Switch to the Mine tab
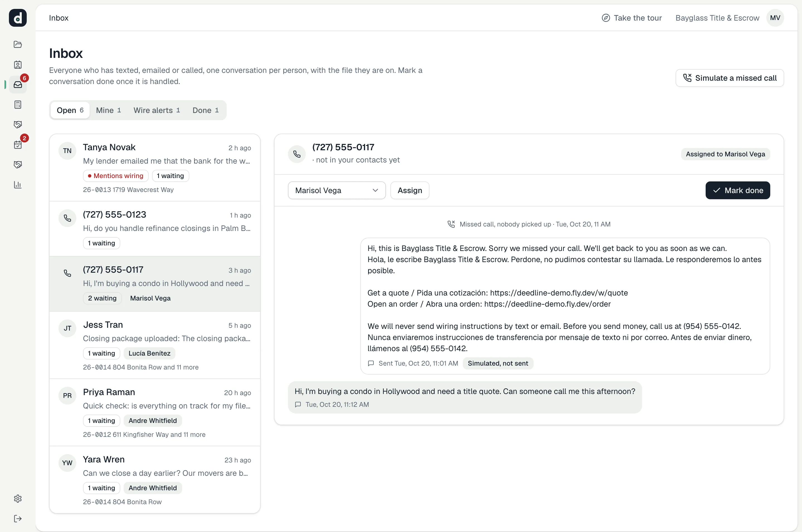 tap(108, 110)
